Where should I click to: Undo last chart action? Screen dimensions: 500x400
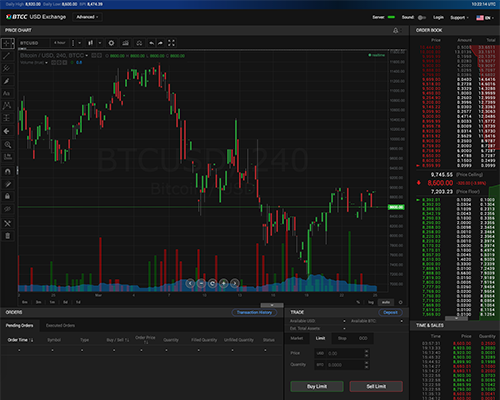152,43
